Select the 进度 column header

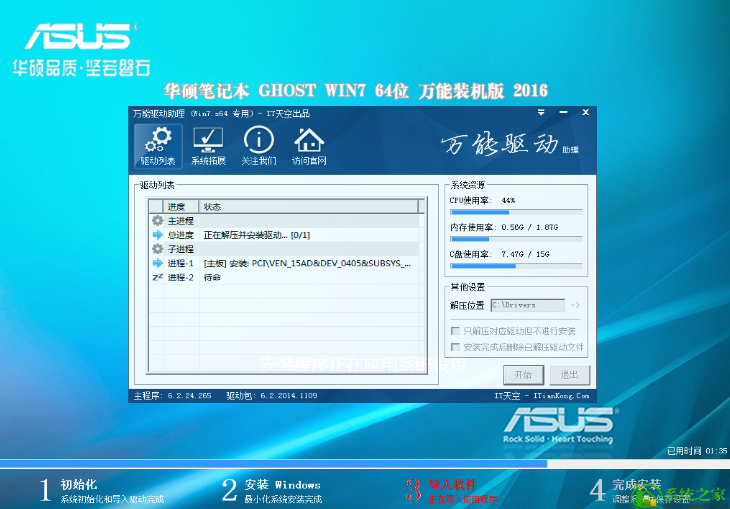[181, 207]
